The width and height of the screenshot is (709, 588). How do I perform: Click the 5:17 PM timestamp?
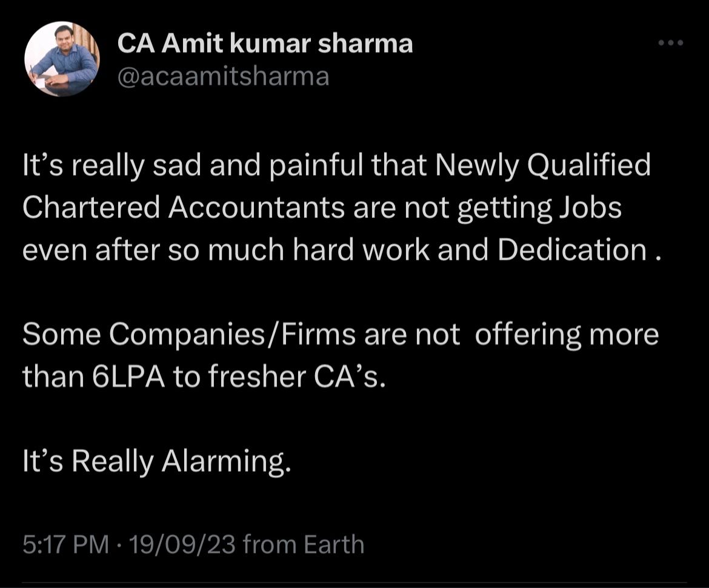66,544
